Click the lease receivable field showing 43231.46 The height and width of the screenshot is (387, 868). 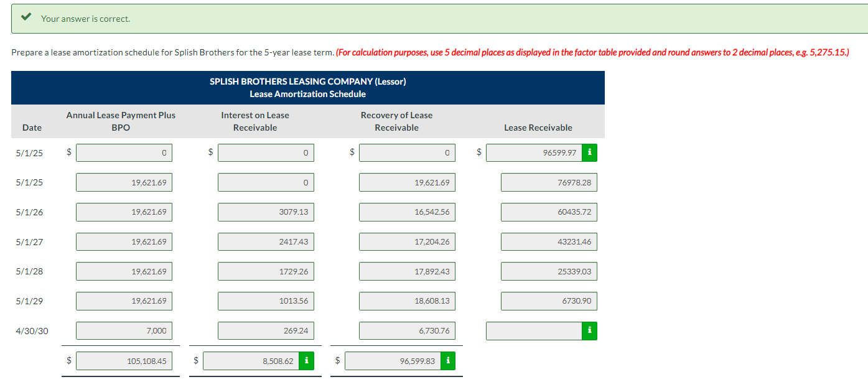[549, 242]
